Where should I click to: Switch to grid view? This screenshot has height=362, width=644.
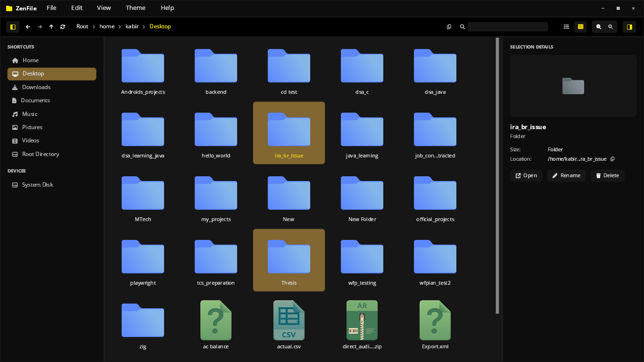click(x=580, y=27)
